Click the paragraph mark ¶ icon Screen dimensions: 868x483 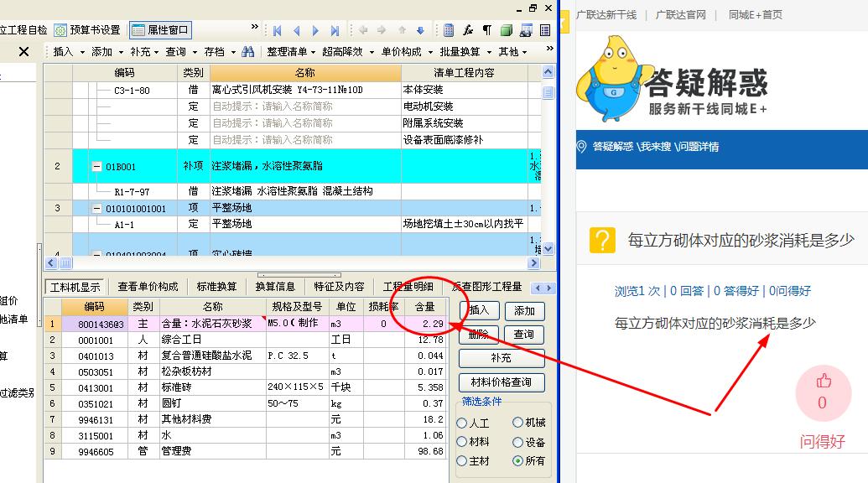[x=486, y=30]
